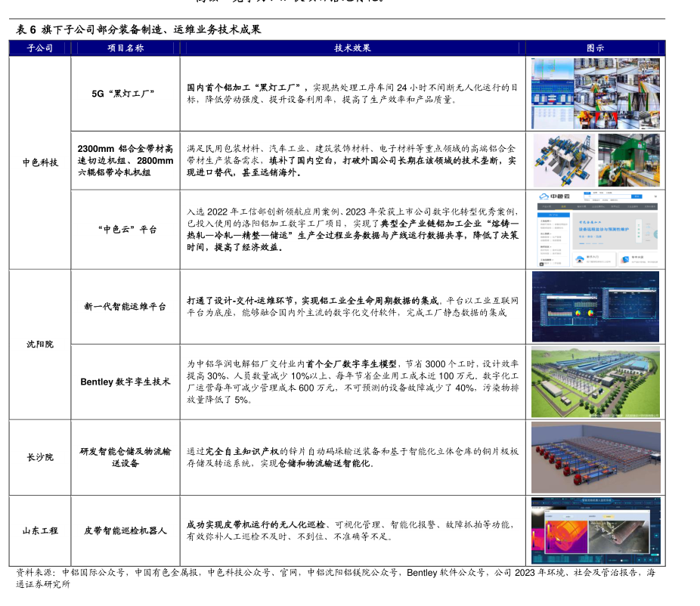Click the 皮带智能巡检机器人 project name
This screenshot has width=700, height=606.
click(x=125, y=530)
